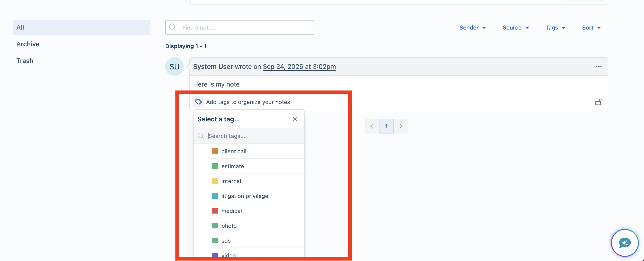Expand the Sender filter dropdown
Screen dimensions: 644x261
[x=473, y=27]
